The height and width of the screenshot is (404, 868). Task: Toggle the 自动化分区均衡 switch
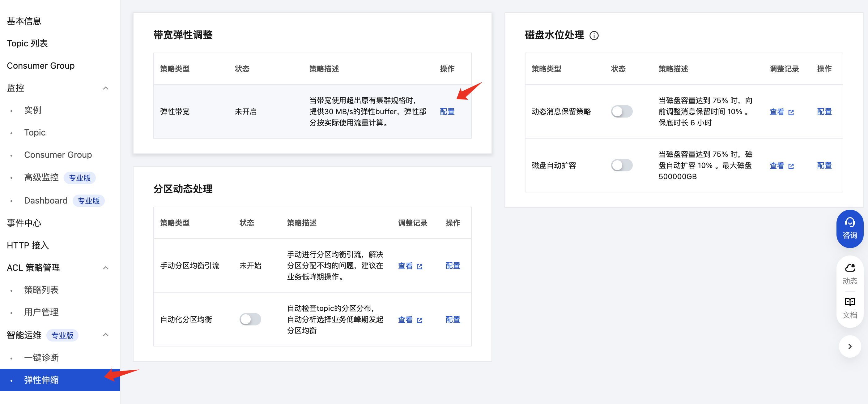[x=250, y=319]
